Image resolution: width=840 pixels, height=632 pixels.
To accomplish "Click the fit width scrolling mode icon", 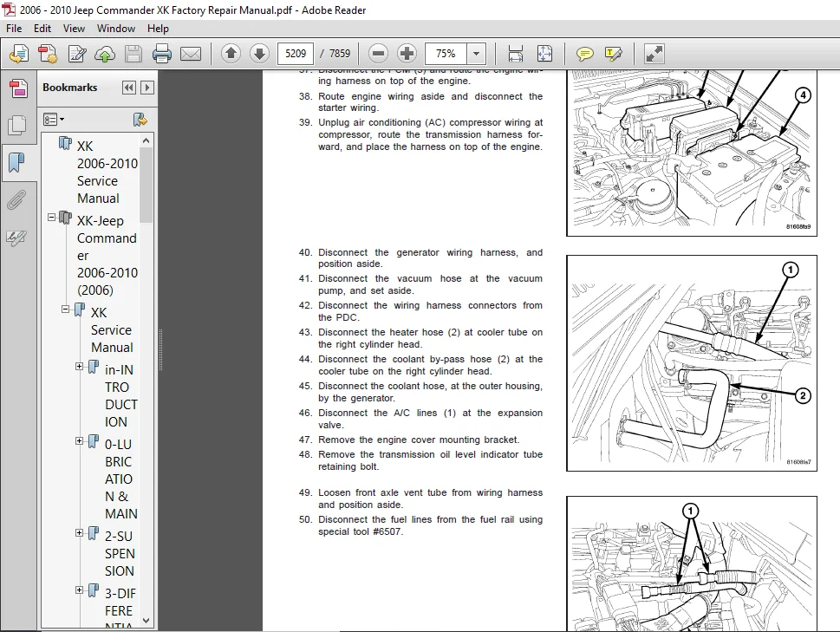I will click(516, 54).
